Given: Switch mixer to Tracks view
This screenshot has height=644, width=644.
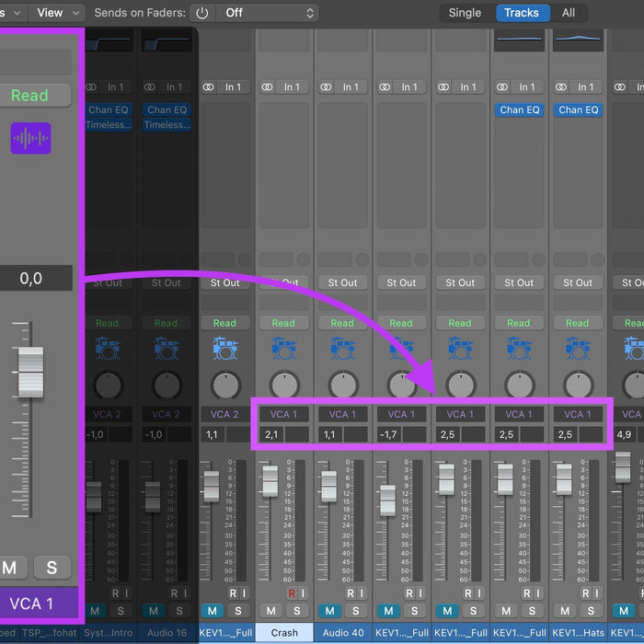Looking at the screenshot, I should coord(522,13).
